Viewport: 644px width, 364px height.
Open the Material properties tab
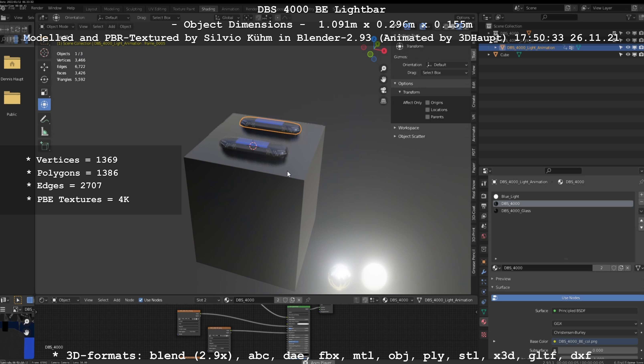[x=484, y=322]
